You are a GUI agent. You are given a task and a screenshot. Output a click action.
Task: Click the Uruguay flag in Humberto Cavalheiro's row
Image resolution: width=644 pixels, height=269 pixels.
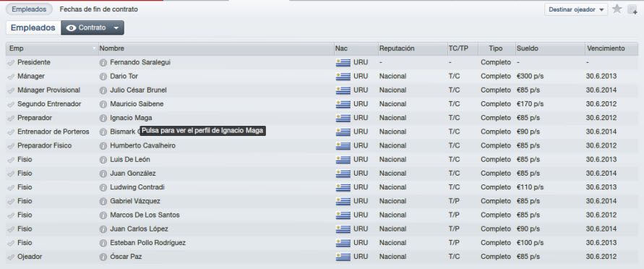(x=343, y=146)
